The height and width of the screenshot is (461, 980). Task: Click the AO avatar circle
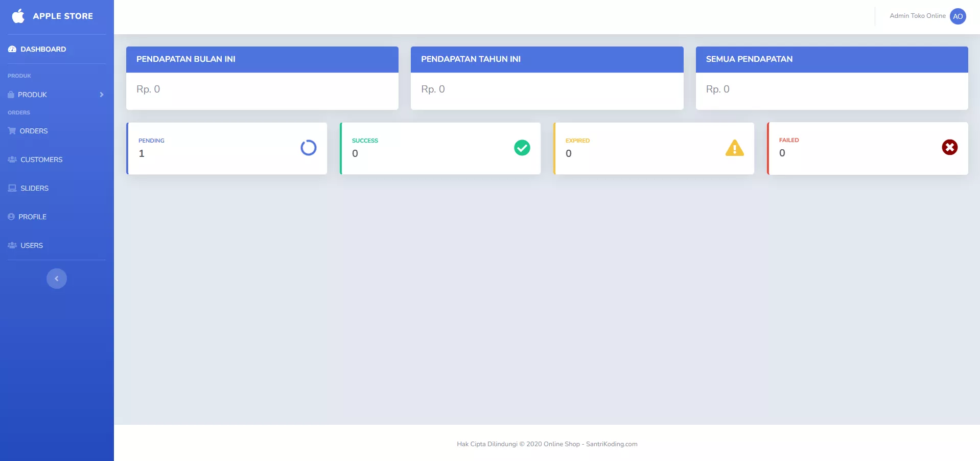958,16
